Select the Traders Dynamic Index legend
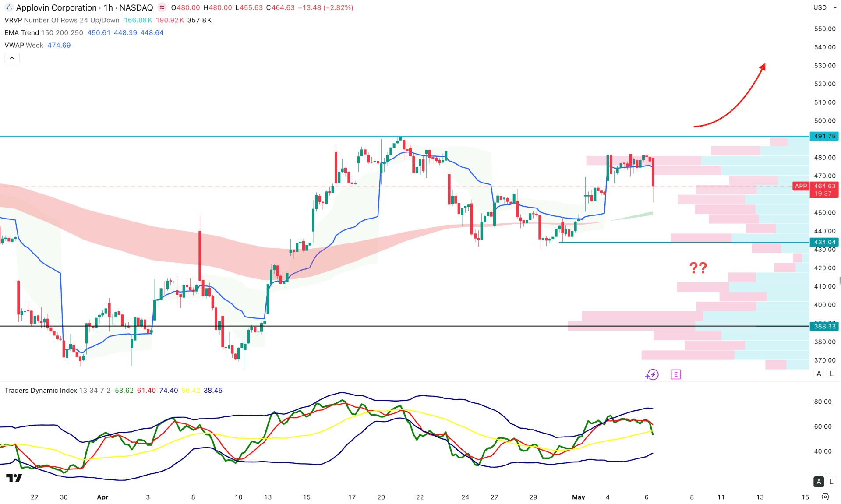Viewport: 841px width, 504px height. pyautogui.click(x=41, y=390)
